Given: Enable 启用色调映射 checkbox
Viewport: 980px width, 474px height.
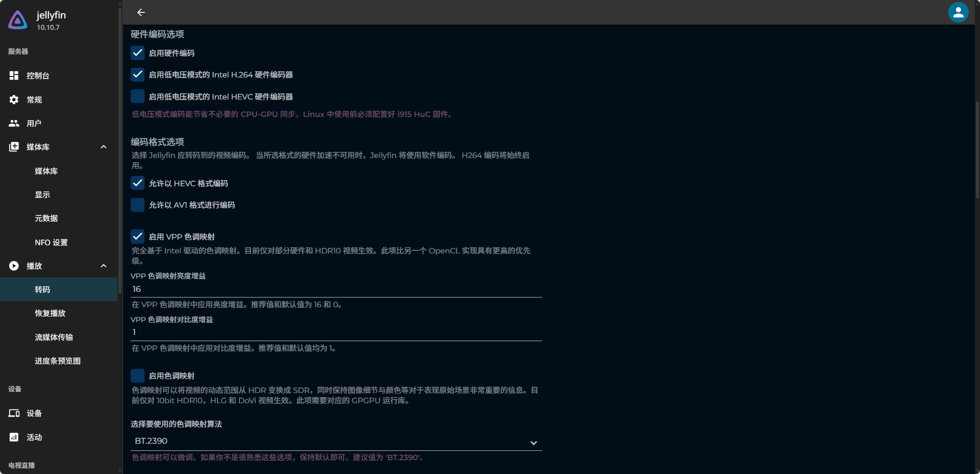Looking at the screenshot, I should click(x=137, y=376).
